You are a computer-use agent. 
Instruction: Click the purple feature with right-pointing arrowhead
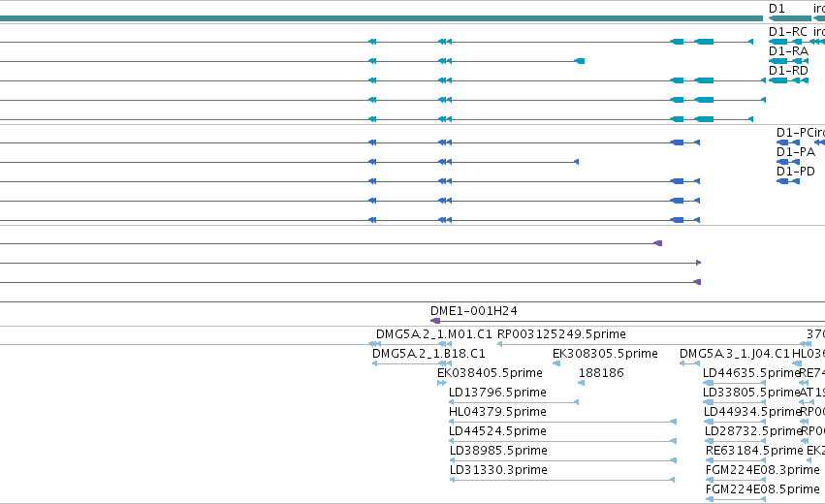(x=350, y=263)
